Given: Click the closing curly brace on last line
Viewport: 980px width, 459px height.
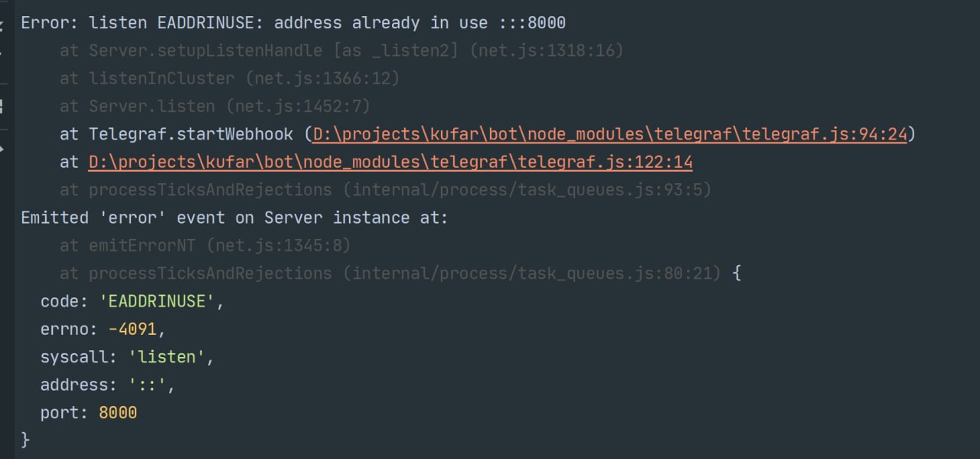Looking at the screenshot, I should click(x=24, y=440).
